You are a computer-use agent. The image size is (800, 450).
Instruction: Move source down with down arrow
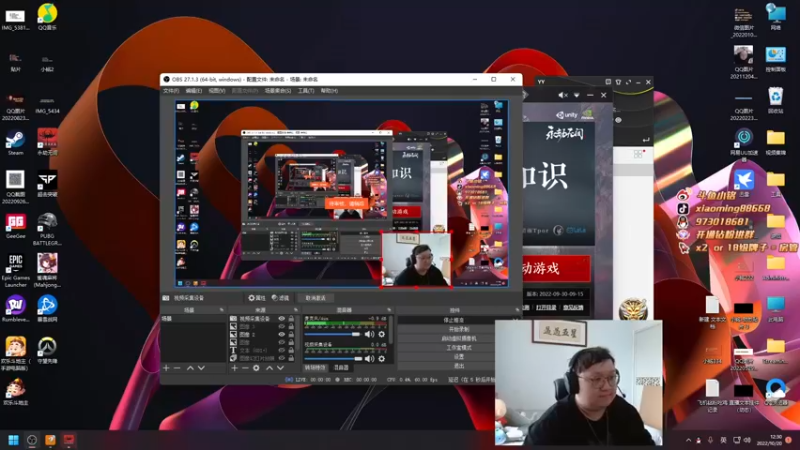[x=281, y=368]
